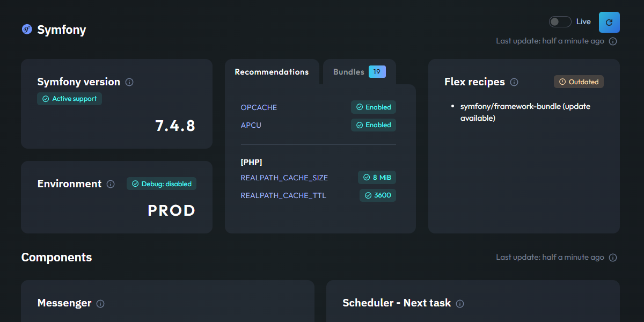Image resolution: width=644 pixels, height=322 pixels.
Task: Click the Symfony logo icon
Action: [27, 30]
